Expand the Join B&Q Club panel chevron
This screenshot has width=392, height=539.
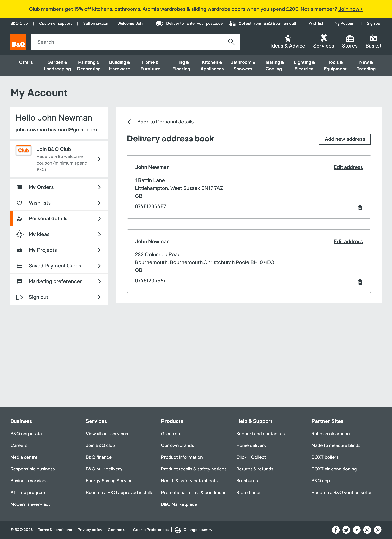(99, 159)
